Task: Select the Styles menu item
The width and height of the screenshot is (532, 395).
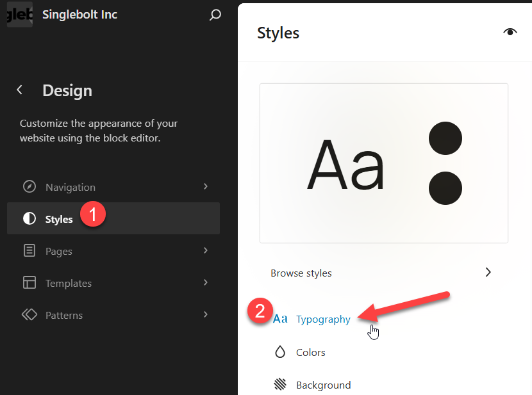Action: click(113, 218)
